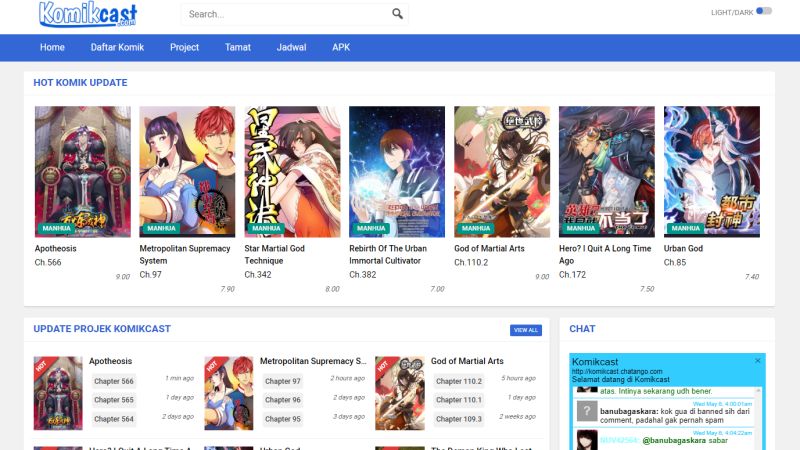Open Chapter 95 of Metropolitan Supremacy

pos(283,419)
